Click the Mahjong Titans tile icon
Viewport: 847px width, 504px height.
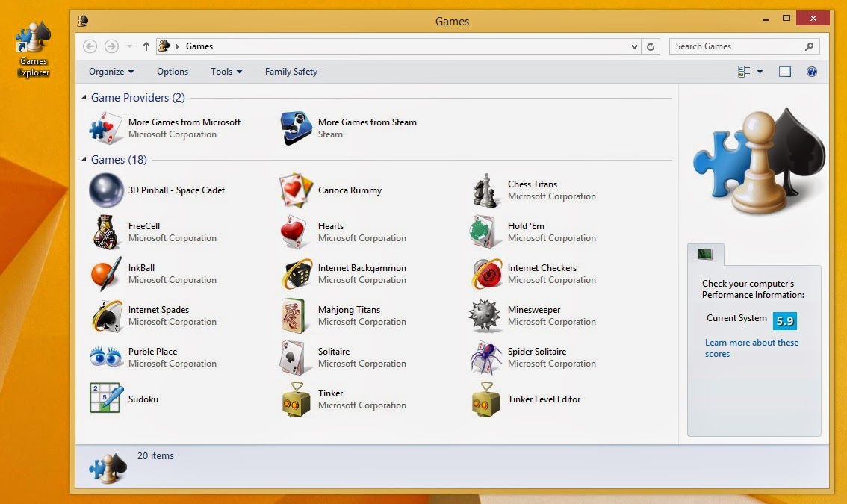295,316
